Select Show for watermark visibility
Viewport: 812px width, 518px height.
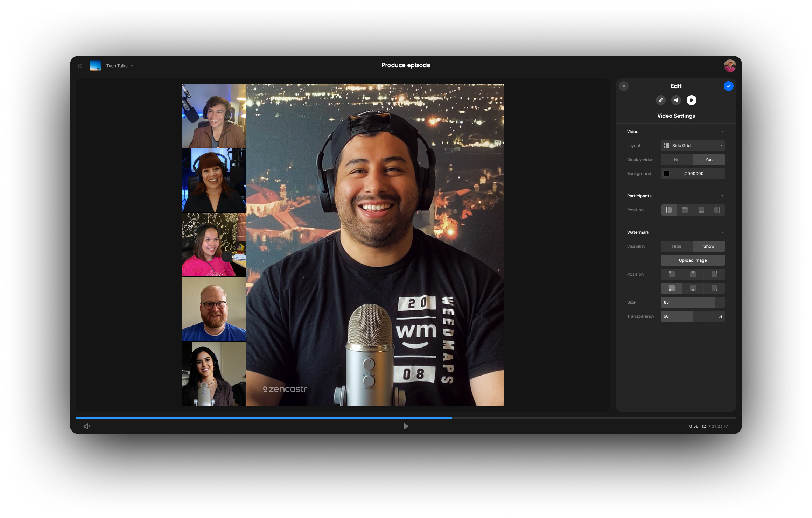pos(709,246)
